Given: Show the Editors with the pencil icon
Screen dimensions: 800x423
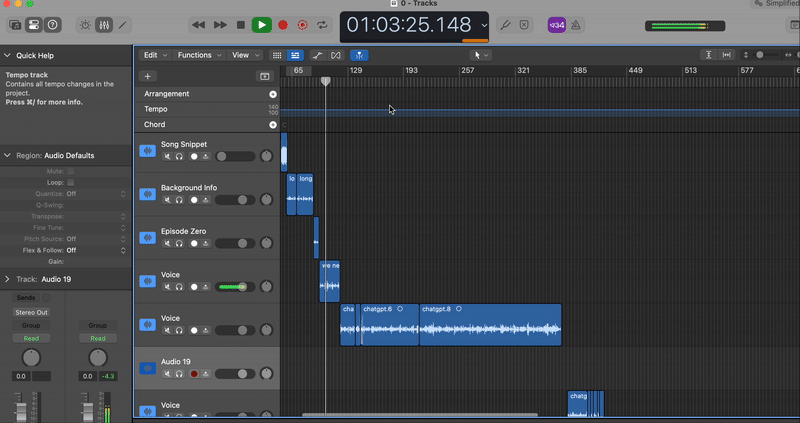Looking at the screenshot, I should pyautogui.click(x=123, y=24).
